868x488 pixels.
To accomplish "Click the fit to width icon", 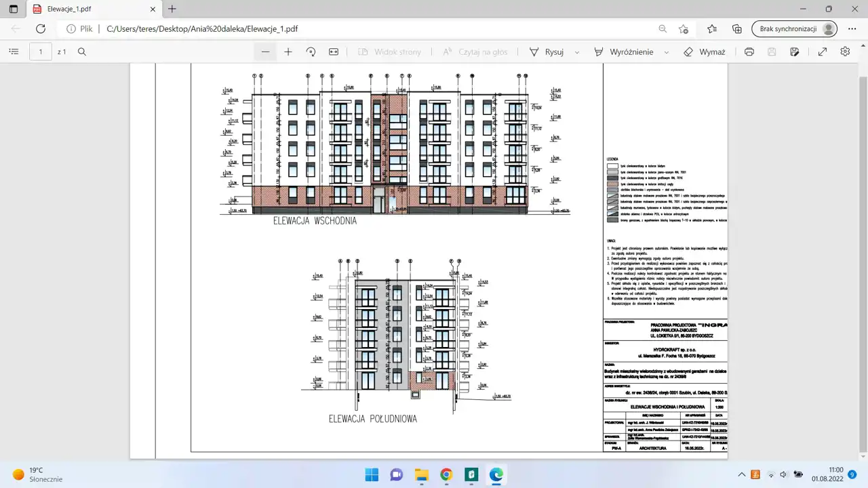I will [x=334, y=52].
